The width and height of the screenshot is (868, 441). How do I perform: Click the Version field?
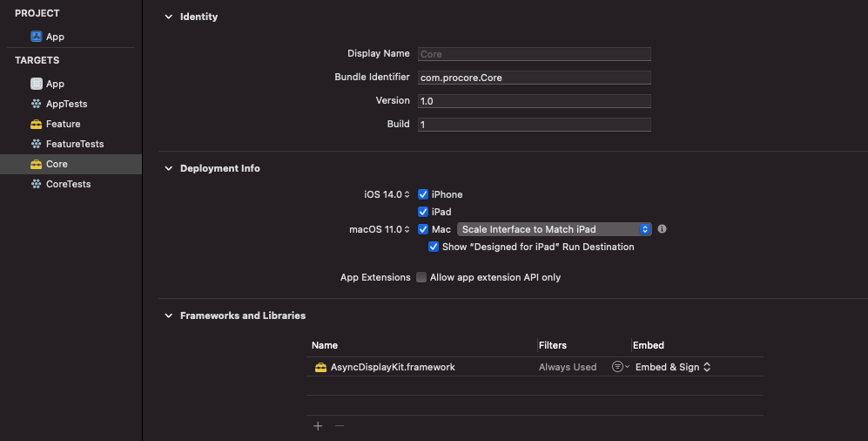pyautogui.click(x=535, y=101)
